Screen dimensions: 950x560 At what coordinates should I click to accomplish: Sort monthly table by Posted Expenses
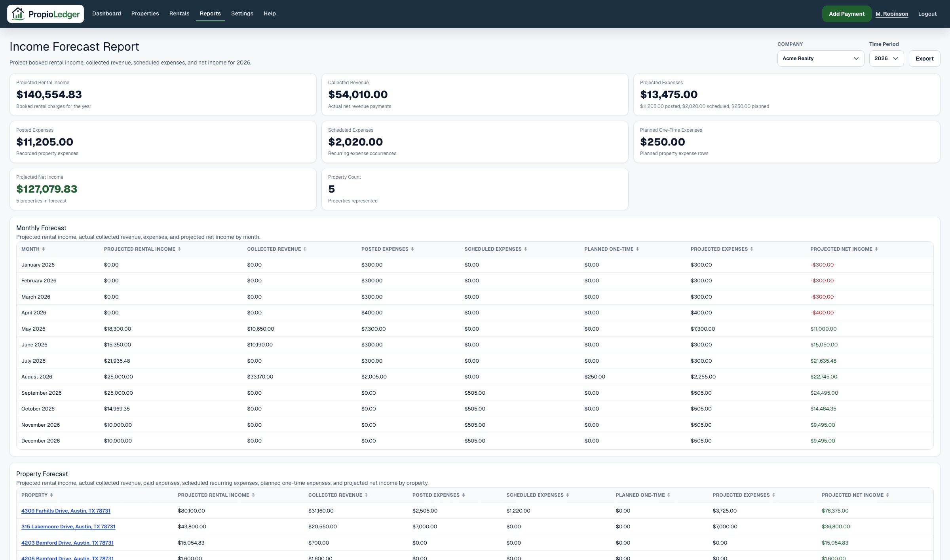click(388, 249)
